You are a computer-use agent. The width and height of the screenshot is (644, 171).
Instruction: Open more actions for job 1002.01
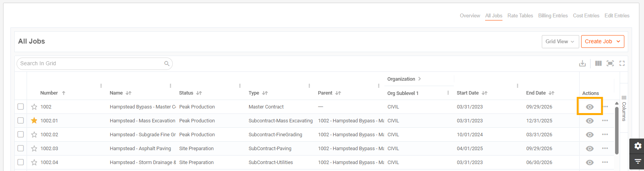(x=605, y=121)
